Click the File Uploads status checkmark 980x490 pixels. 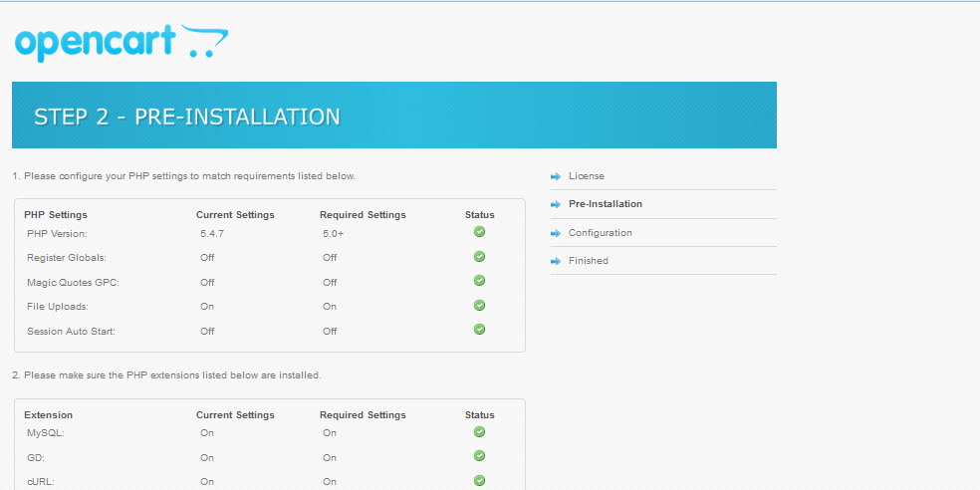pyautogui.click(x=479, y=305)
